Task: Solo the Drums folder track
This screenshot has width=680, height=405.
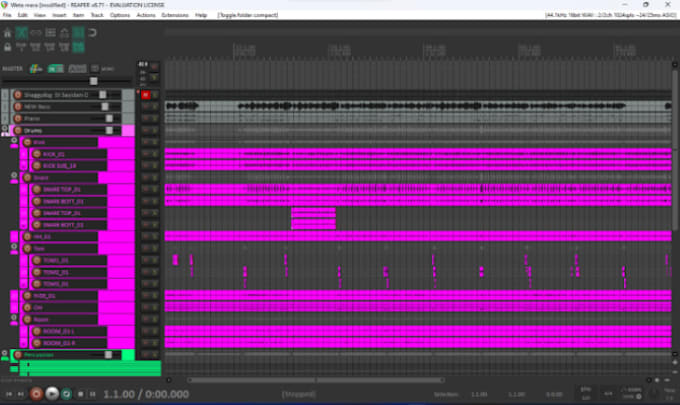Action: click(155, 130)
